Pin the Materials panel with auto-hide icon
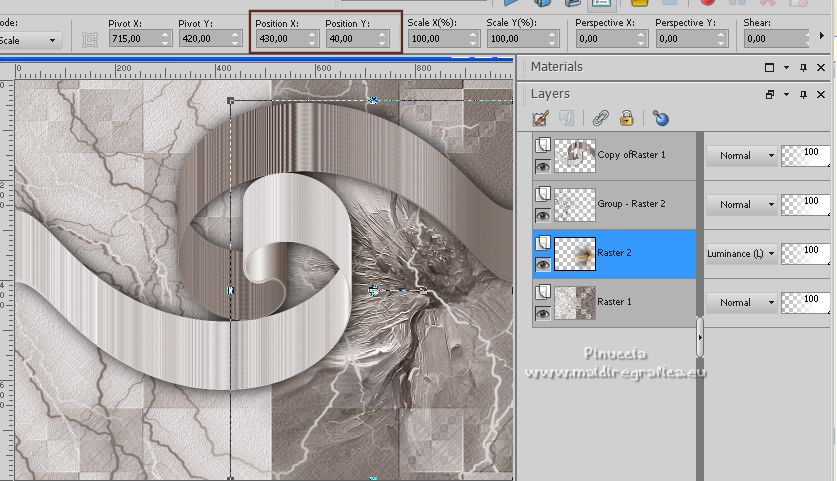This screenshot has height=481, width=837. (x=803, y=67)
